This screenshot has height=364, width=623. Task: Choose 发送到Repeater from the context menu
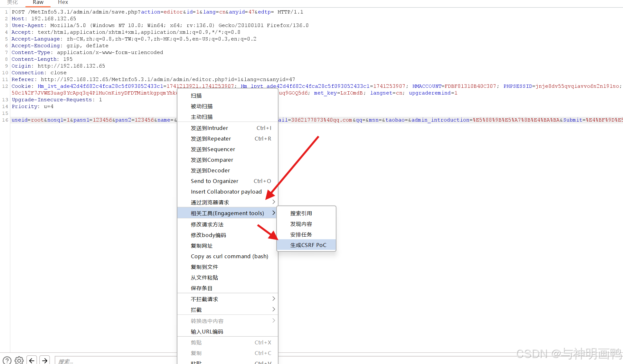211,139
